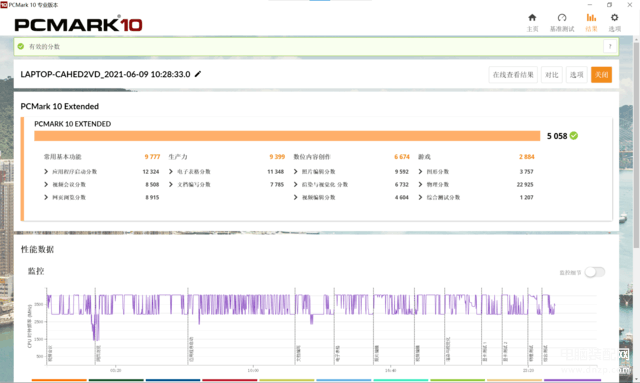Click the video editing score value 4 604
Screen dimensions: 640x383
402,197
